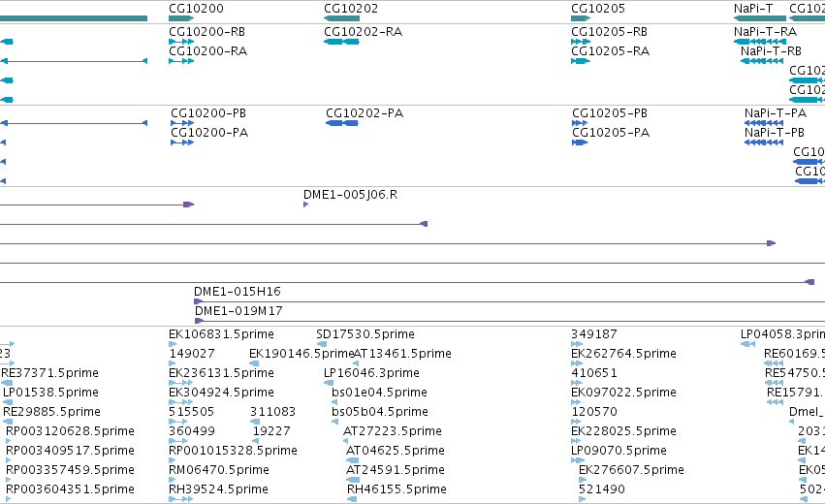Viewport: 825px width, 504px height.
Task: Select RP003120628.5prime label
Action: [70, 431]
